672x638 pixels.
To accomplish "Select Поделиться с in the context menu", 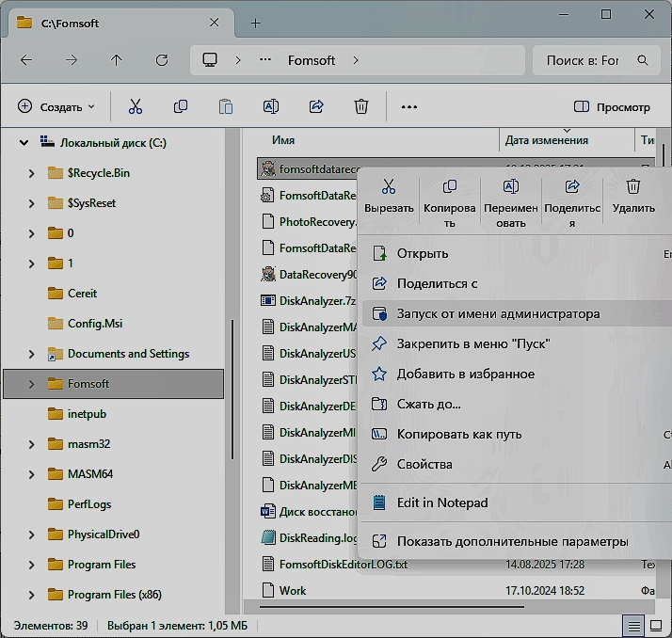I will (519, 283).
